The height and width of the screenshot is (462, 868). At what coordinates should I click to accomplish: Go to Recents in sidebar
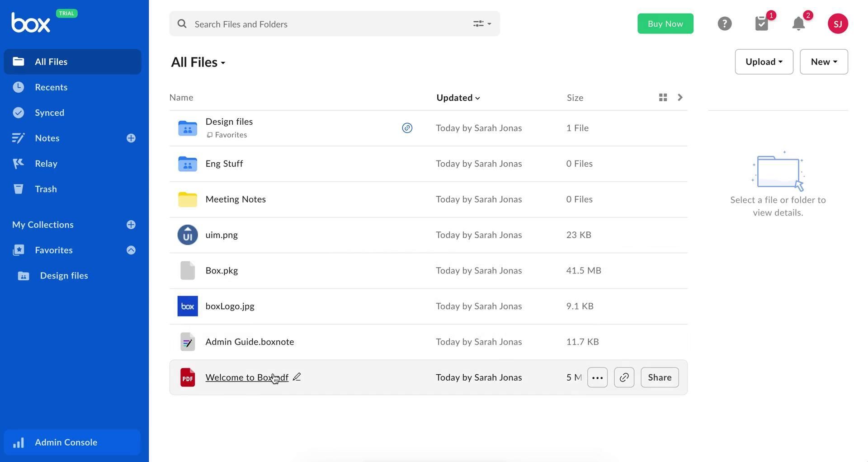click(x=51, y=87)
